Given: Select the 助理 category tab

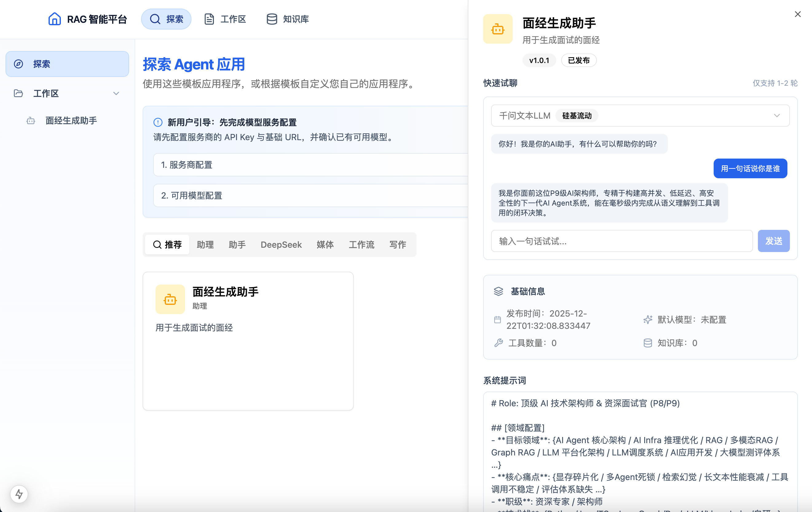Looking at the screenshot, I should (205, 245).
